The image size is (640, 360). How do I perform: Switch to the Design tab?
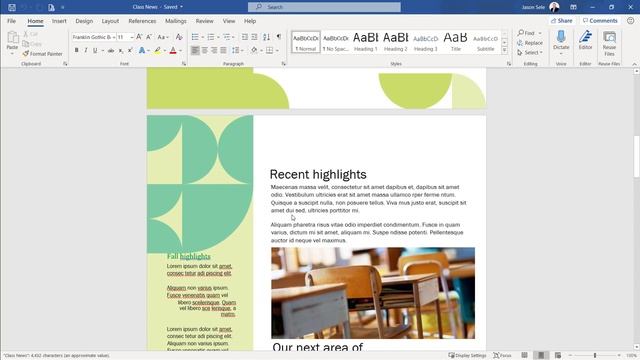click(x=84, y=21)
